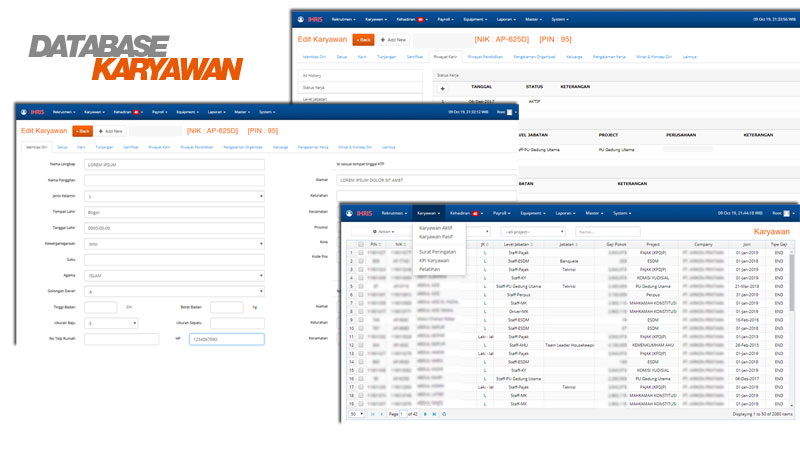The width and height of the screenshot is (800, 450).
Task: Check the checkbox for row 1
Action: pyautogui.click(x=361, y=253)
